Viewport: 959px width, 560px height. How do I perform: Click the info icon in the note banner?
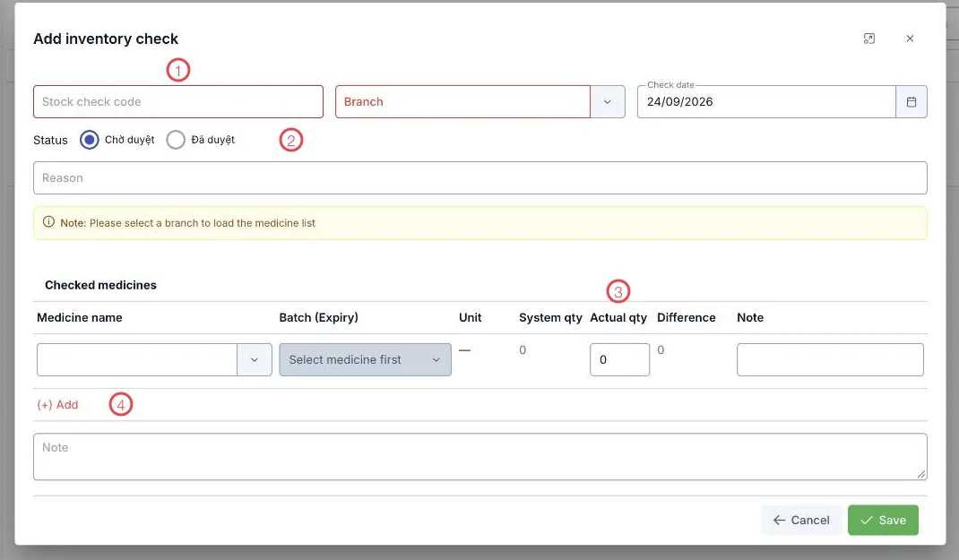point(49,222)
